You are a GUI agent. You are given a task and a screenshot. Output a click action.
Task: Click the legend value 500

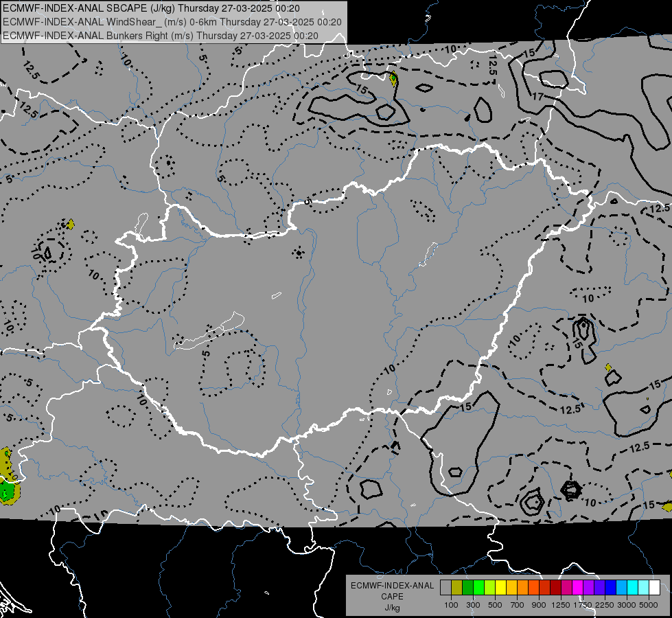(x=495, y=605)
